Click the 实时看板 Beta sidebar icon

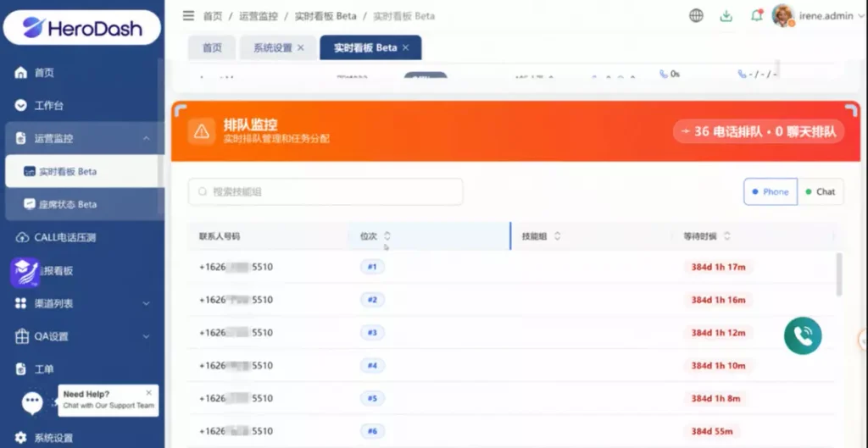coord(30,171)
